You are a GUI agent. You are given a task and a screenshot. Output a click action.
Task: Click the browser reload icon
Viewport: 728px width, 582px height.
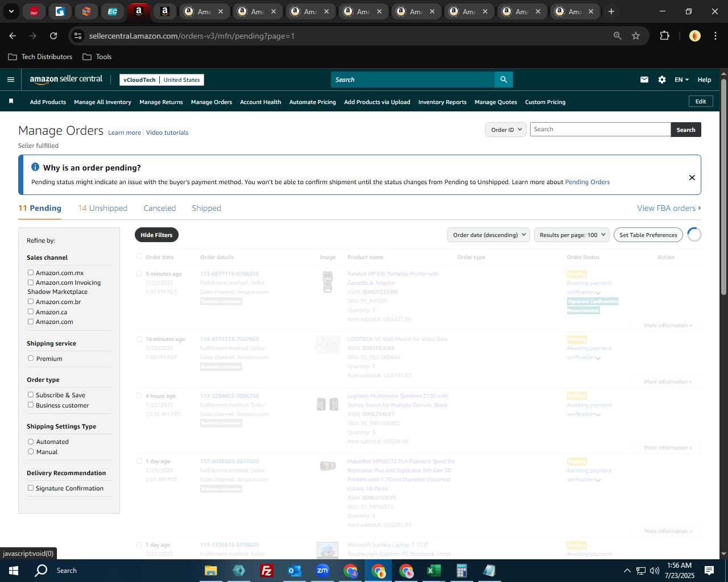click(53, 36)
